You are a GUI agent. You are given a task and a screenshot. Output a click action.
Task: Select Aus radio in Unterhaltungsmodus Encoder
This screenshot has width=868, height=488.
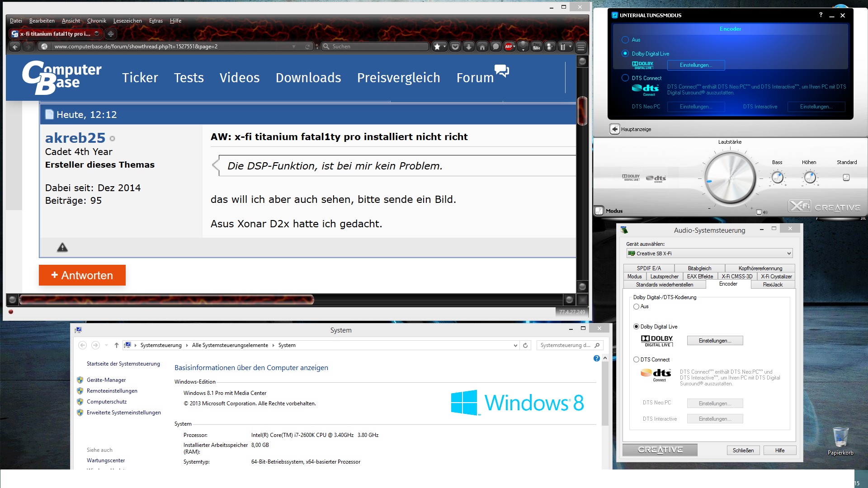pos(625,40)
